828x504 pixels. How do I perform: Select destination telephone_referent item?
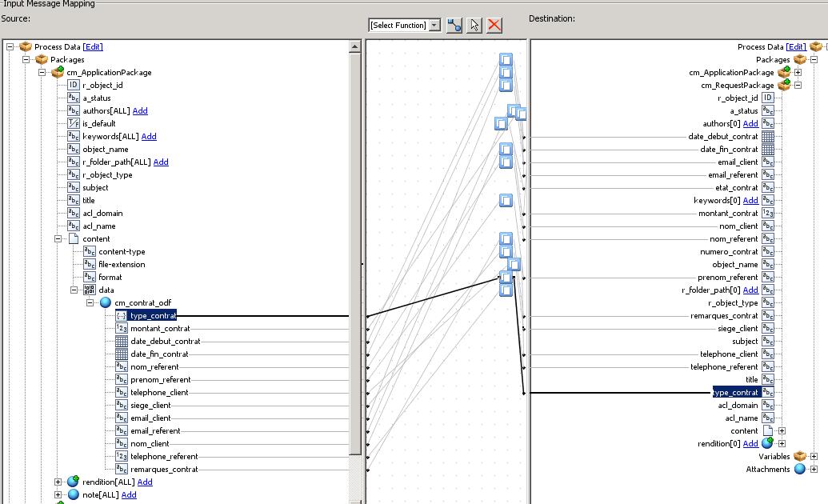pyautogui.click(x=724, y=366)
